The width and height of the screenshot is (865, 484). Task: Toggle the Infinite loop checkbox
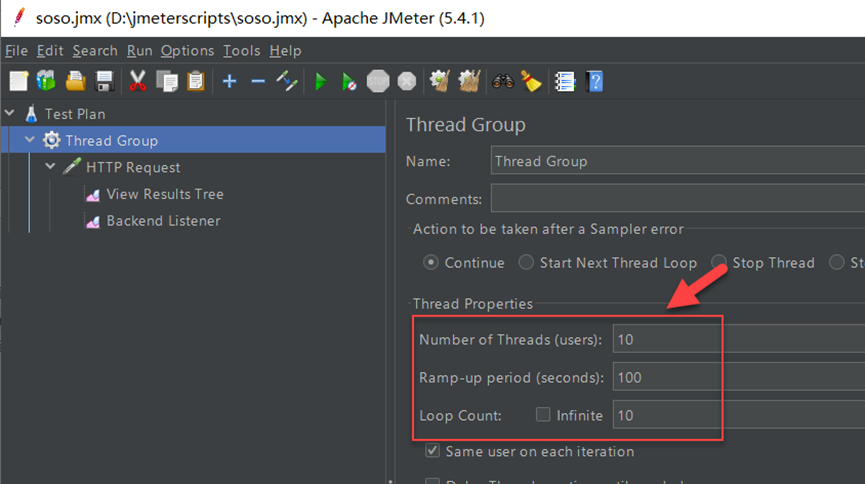coord(543,414)
